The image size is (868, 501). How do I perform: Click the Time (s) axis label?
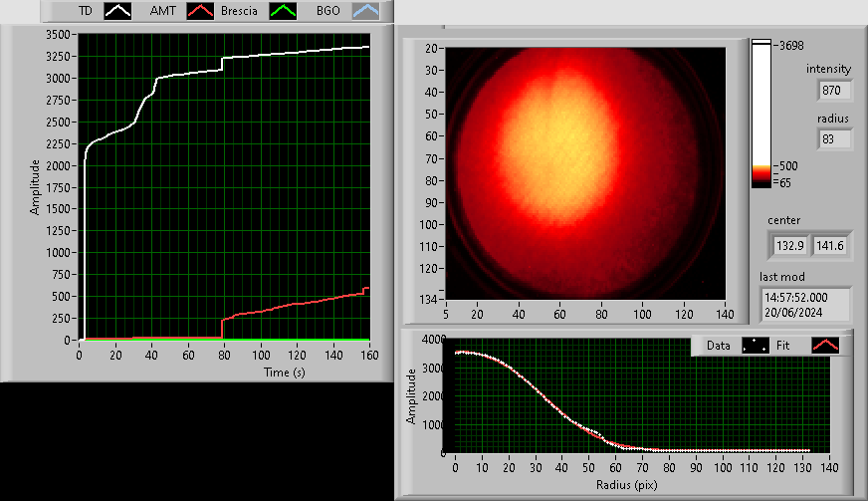coord(224,372)
